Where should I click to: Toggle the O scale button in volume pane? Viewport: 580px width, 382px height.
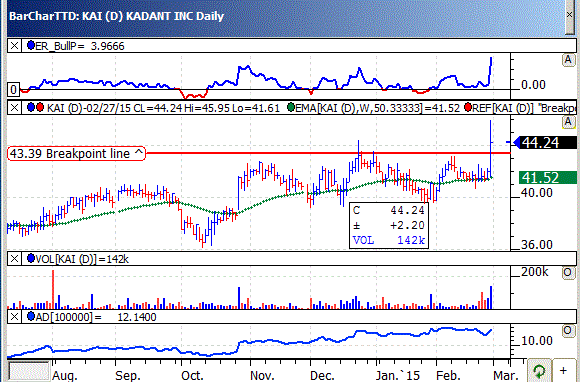[x=568, y=273]
